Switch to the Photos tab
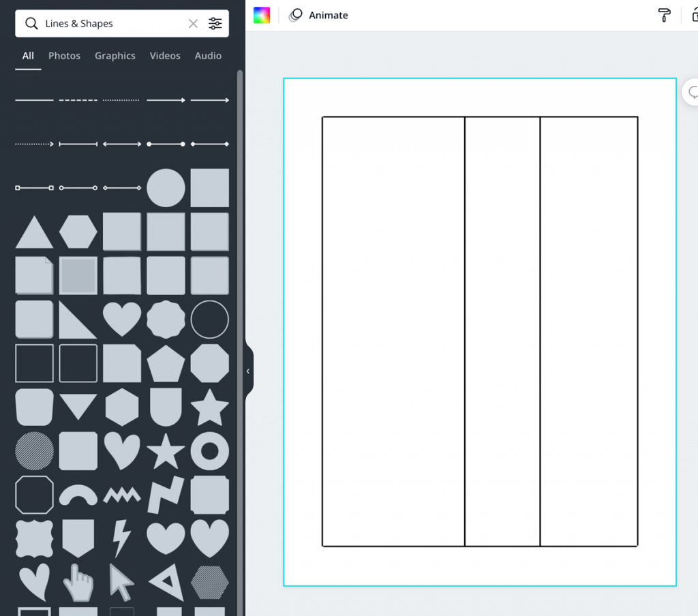 (64, 56)
